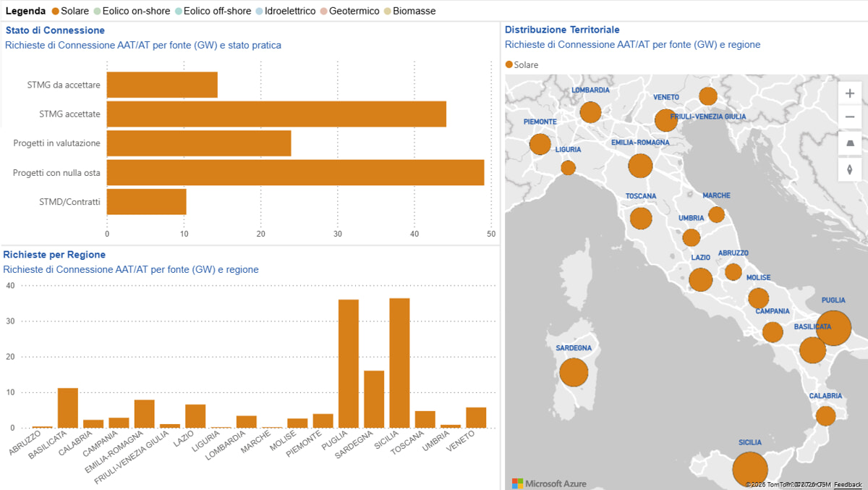Select the Emilia-Romagna column in regional chart

click(145, 414)
